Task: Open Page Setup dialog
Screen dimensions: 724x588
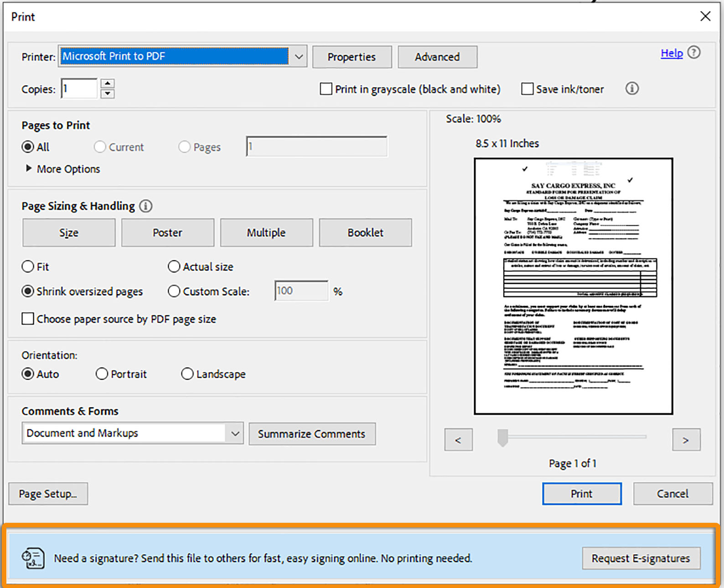Action: (48, 494)
